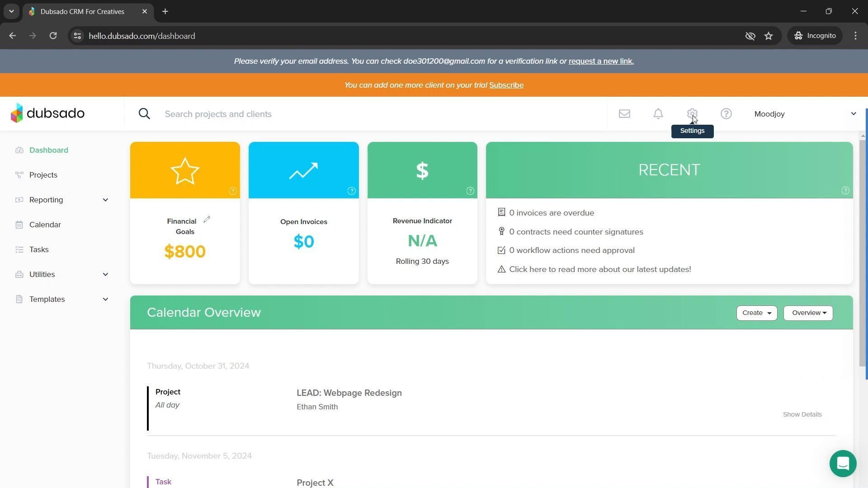Open the Settings gear icon
This screenshot has width=868, height=488.
click(x=692, y=114)
